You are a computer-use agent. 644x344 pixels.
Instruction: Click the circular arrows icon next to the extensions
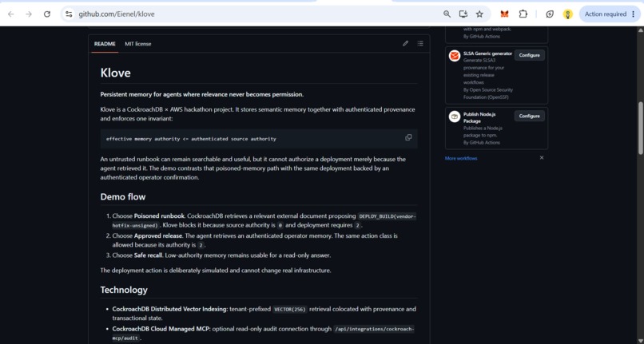point(550,14)
